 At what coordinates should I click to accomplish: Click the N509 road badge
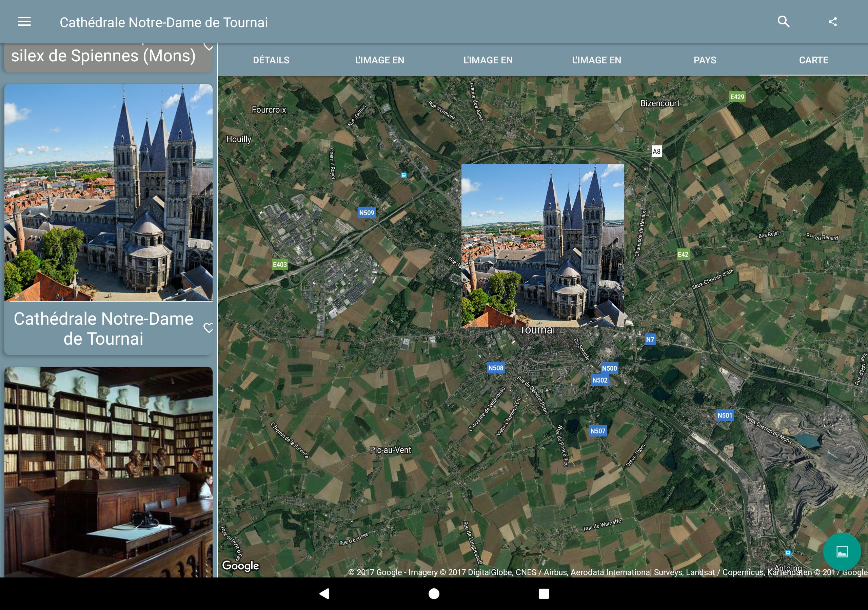(x=366, y=213)
